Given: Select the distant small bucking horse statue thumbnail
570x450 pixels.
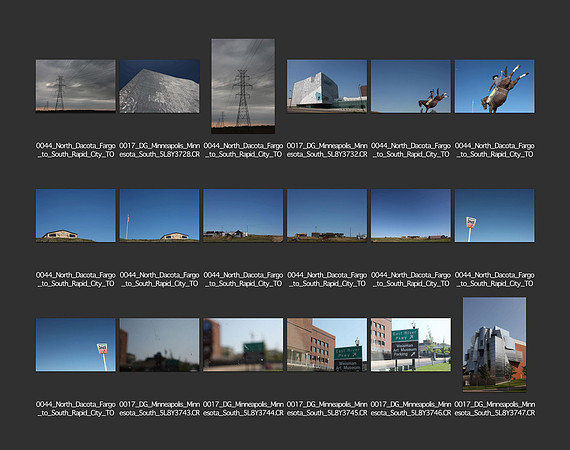Looking at the screenshot, I should 411,87.
